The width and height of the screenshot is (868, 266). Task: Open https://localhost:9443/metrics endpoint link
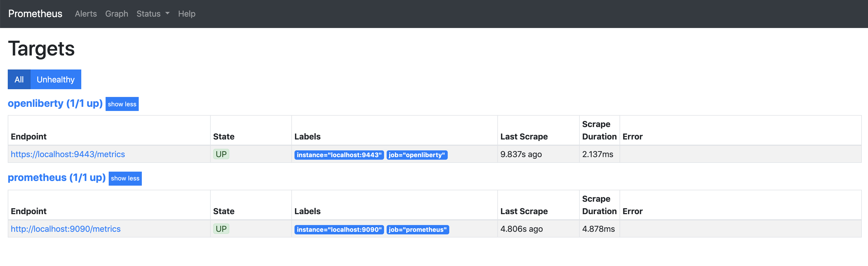point(68,154)
